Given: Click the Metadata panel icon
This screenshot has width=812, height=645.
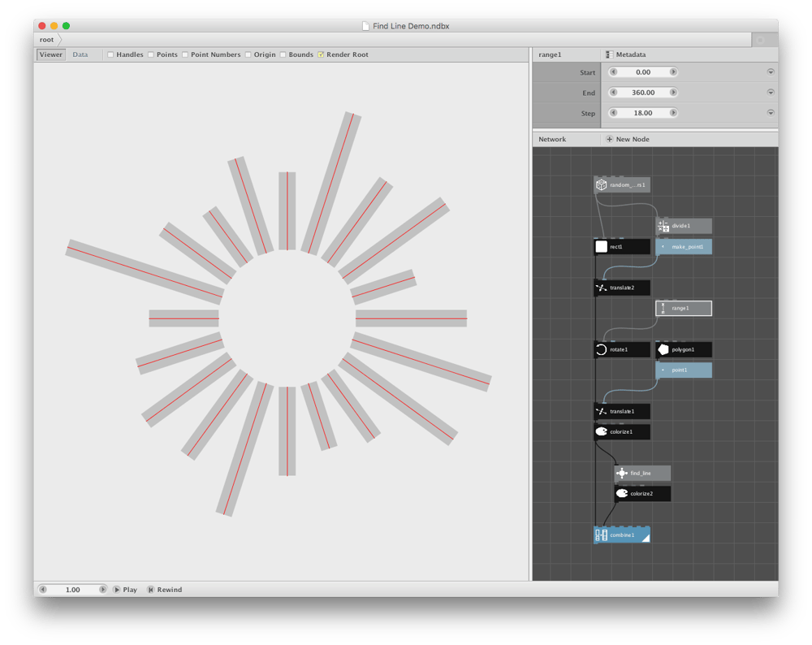Looking at the screenshot, I should point(609,54).
